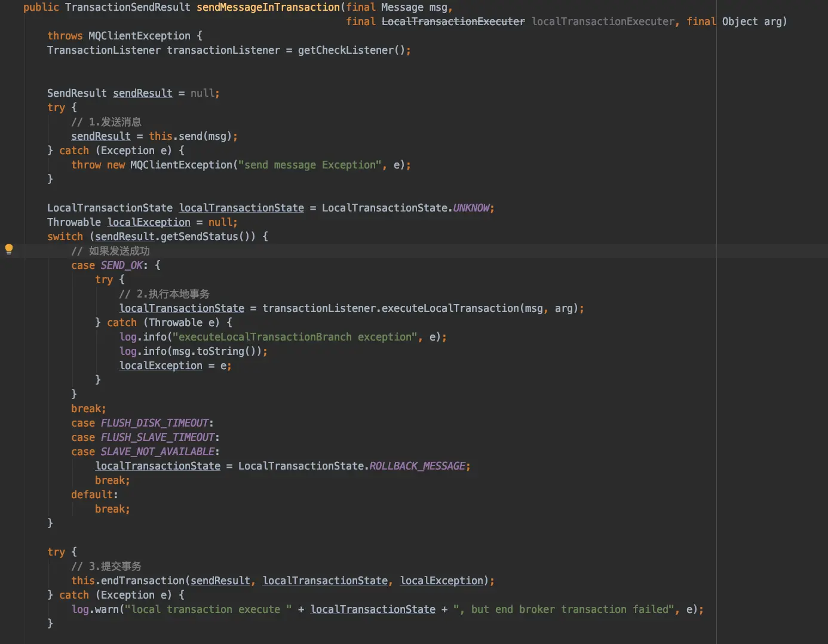The width and height of the screenshot is (828, 644).
Task: Click the '// 1.发送消息' comment
Action: pyautogui.click(x=106, y=122)
